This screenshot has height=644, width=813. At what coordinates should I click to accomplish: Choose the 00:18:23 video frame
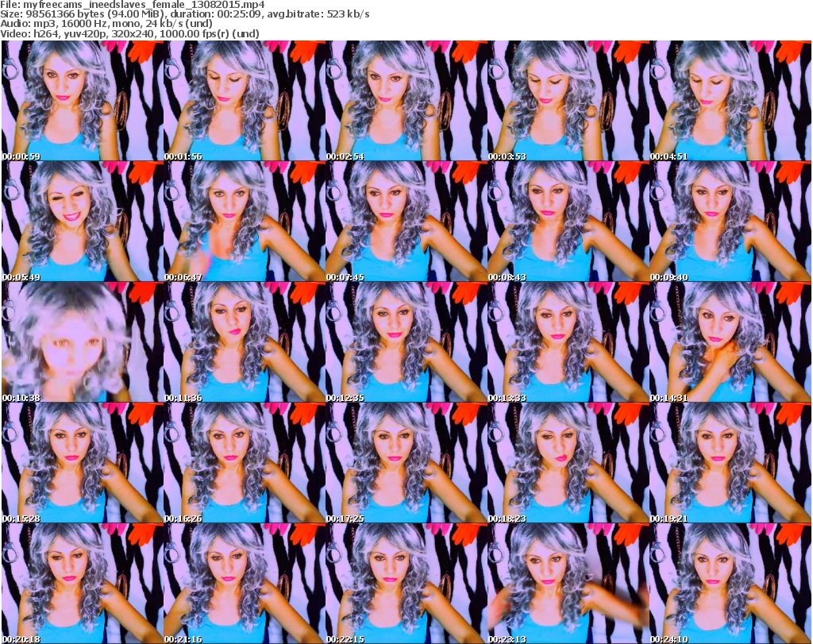568,463
